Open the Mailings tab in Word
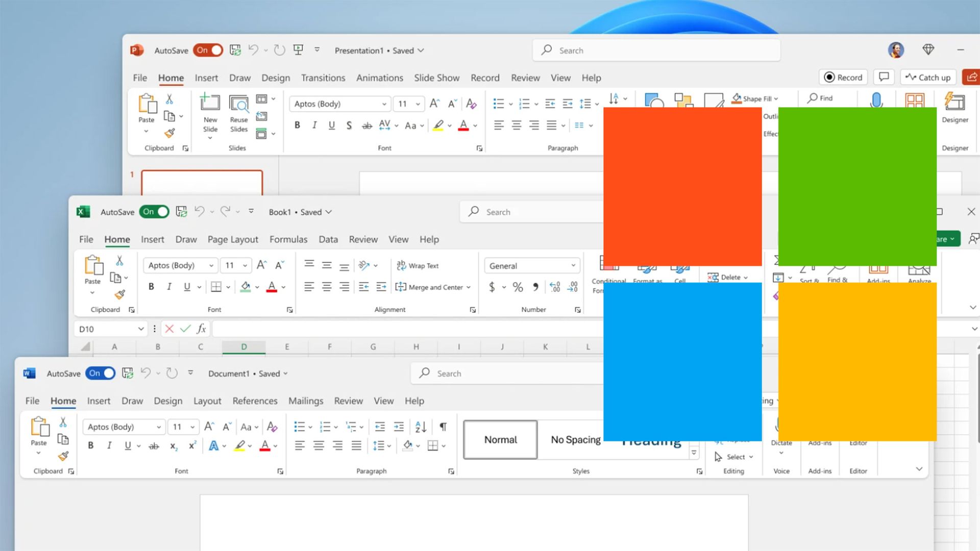Screen dimensions: 980x551 coord(306,400)
